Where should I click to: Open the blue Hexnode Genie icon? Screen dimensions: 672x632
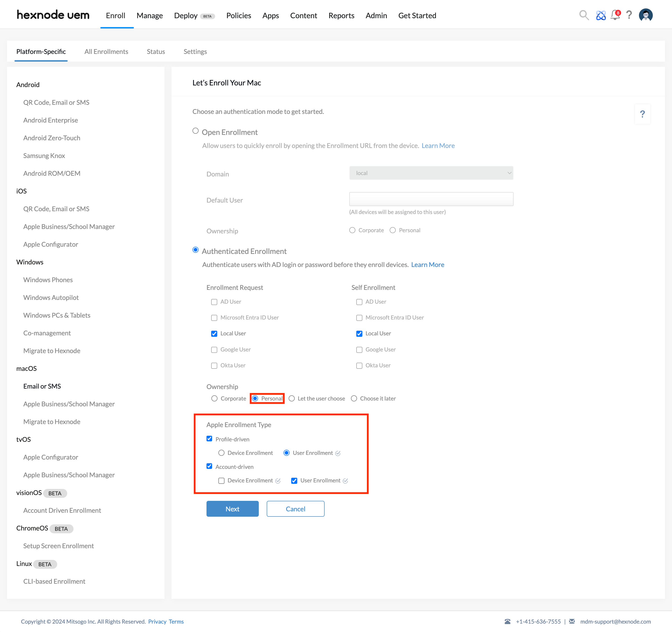[601, 16]
